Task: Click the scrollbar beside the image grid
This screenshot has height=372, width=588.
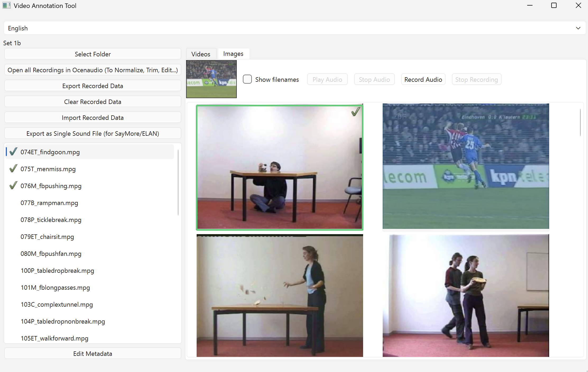Action: [x=581, y=122]
